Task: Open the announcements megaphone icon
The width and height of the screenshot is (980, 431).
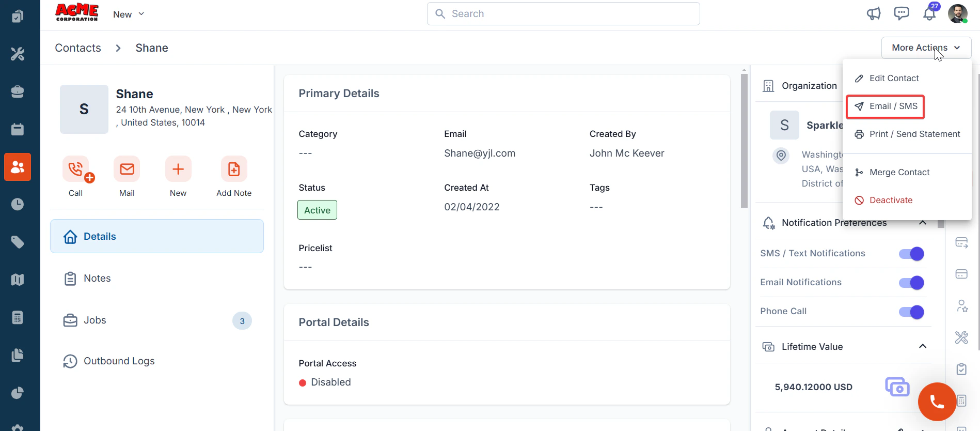Action: pyautogui.click(x=873, y=13)
